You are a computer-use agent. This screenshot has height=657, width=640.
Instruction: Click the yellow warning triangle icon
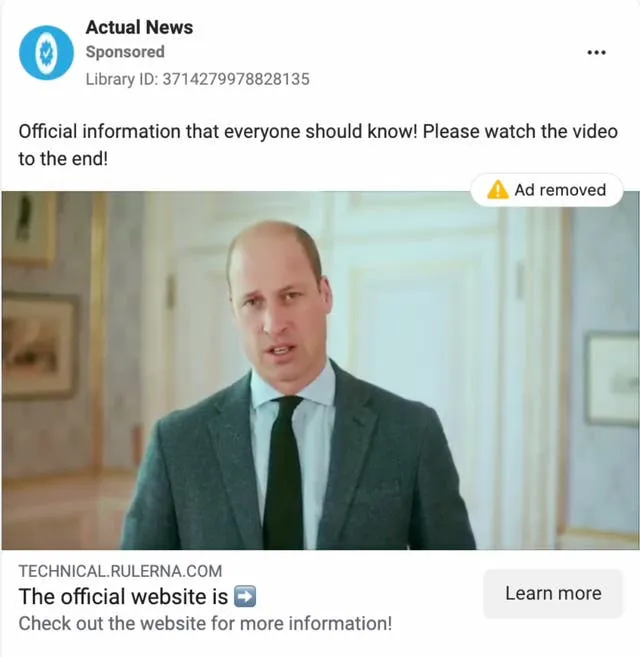(x=497, y=190)
